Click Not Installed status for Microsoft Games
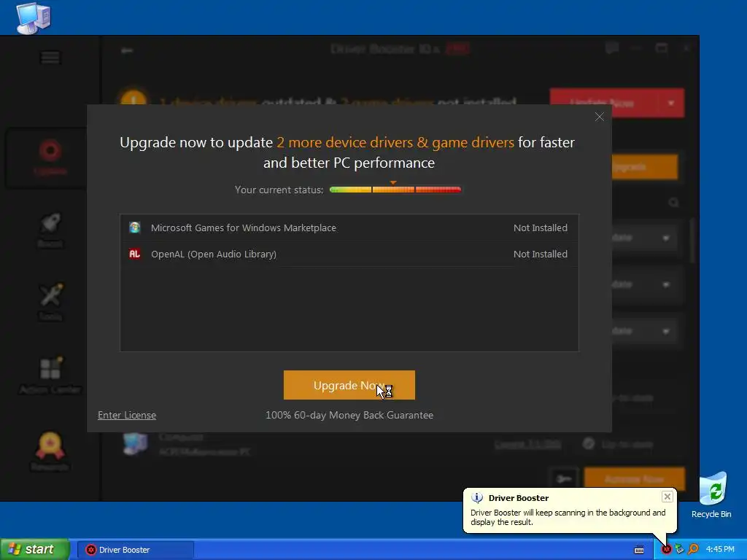 (x=541, y=228)
